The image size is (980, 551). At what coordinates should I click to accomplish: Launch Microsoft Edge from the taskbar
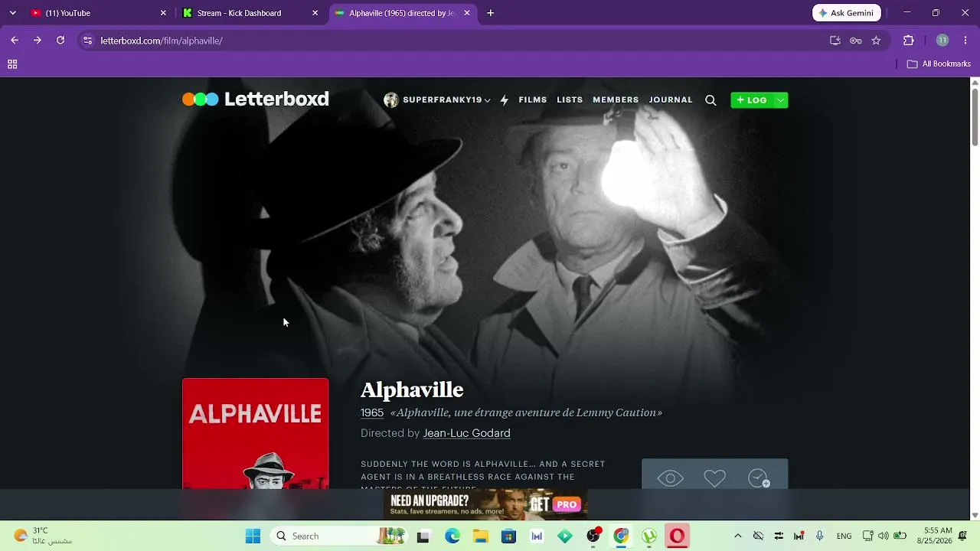tap(452, 536)
